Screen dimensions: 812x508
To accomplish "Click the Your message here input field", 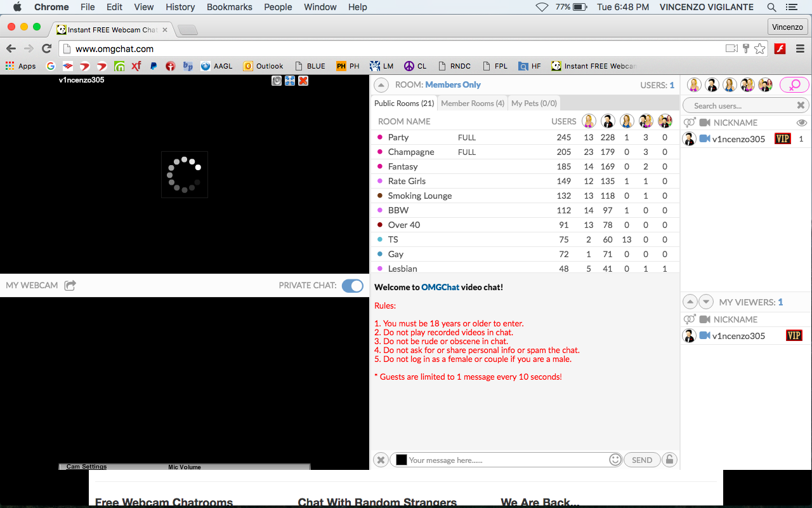I will click(507, 460).
